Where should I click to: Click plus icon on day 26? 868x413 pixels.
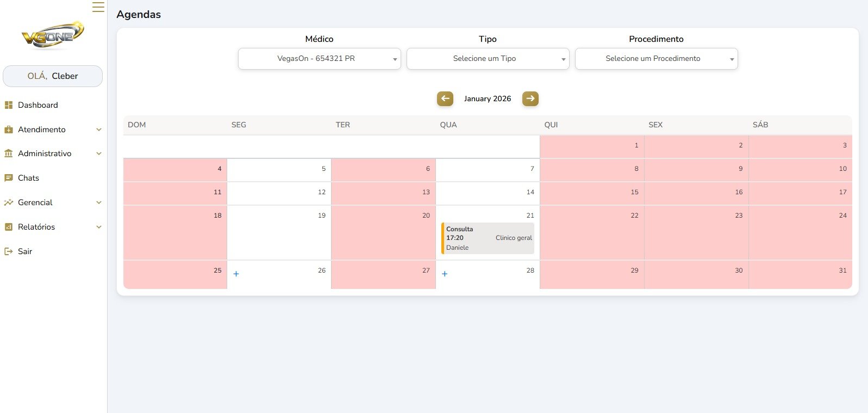point(236,274)
